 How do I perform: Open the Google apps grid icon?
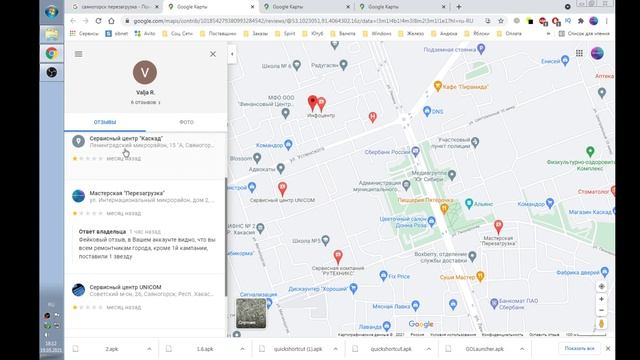click(579, 53)
